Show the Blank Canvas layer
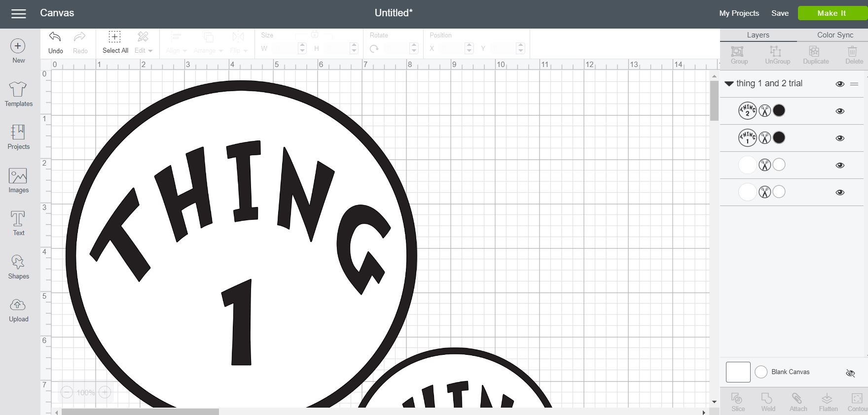 [x=850, y=373]
